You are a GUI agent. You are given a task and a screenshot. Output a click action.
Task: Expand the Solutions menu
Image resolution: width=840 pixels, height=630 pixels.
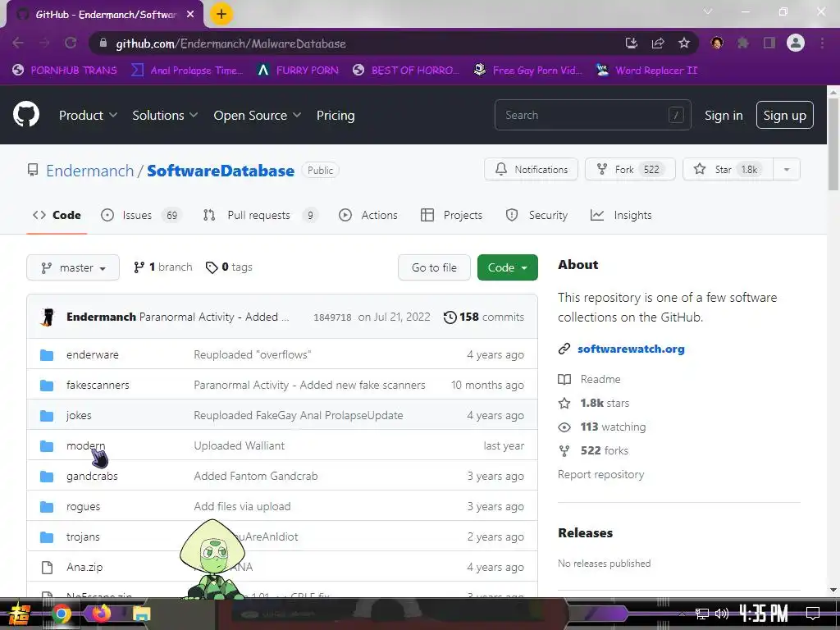tap(165, 115)
